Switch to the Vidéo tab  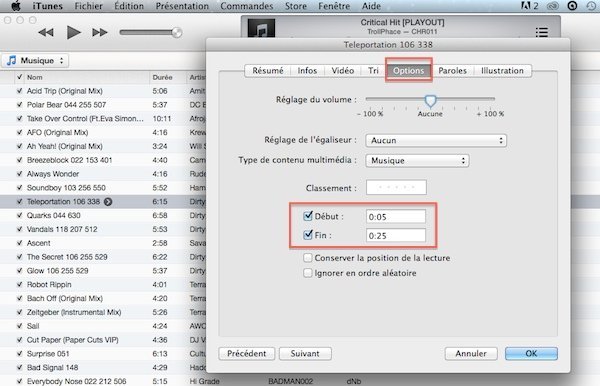[x=343, y=71]
